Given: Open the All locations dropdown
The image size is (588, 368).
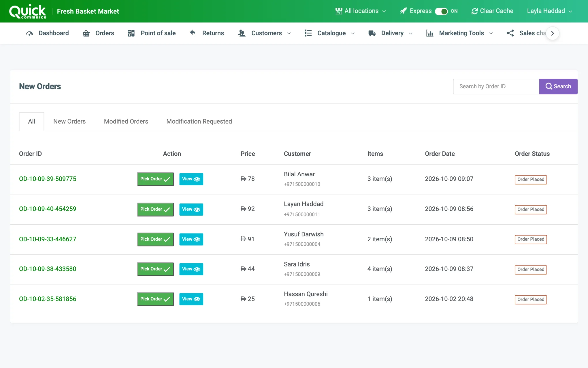Looking at the screenshot, I should pyautogui.click(x=361, y=11).
